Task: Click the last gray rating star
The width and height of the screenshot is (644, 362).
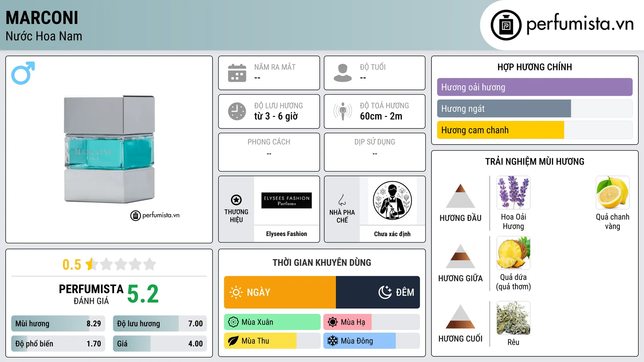Action: (x=150, y=264)
